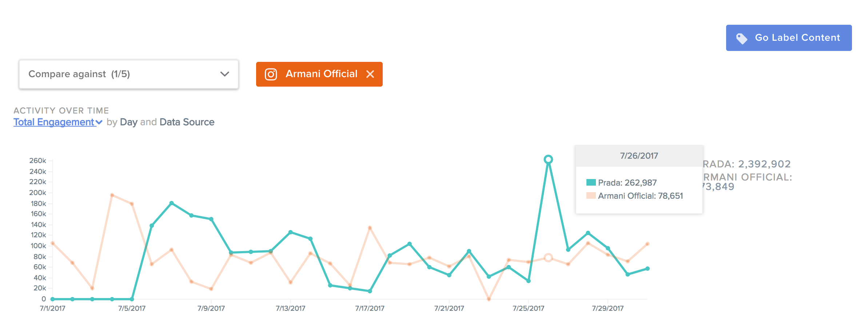Click the Total Engagement link

tap(54, 122)
